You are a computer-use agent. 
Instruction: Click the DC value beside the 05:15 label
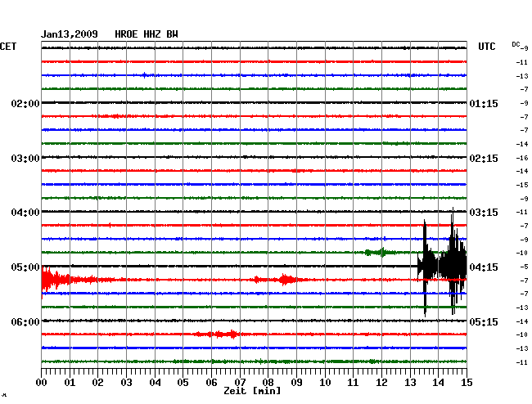[522, 321]
